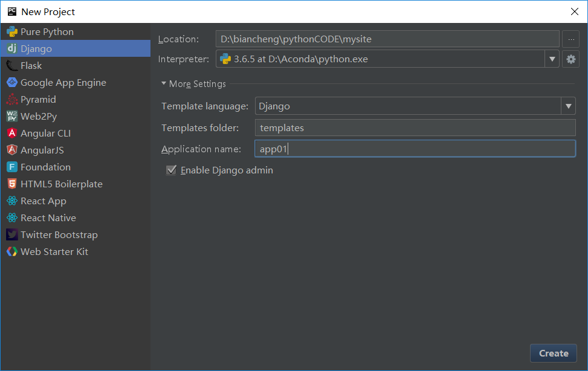This screenshot has height=371, width=588.
Task: Choose Google App Engine project type
Action: coord(63,83)
